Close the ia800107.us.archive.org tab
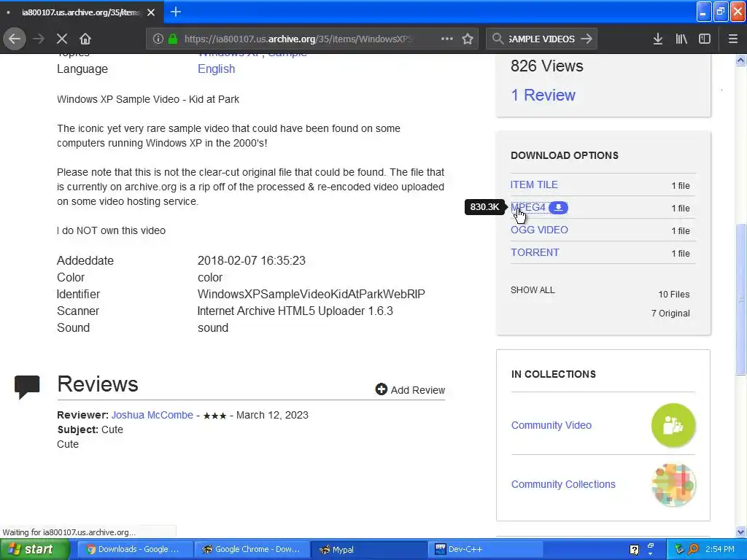Screen dimensions: 747x560 pyautogui.click(x=151, y=12)
